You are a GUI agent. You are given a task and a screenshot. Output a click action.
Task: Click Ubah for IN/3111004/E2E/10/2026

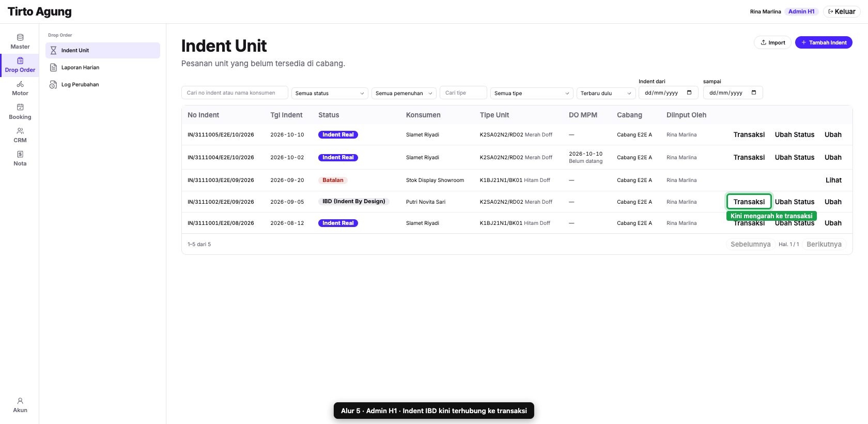[833, 157]
